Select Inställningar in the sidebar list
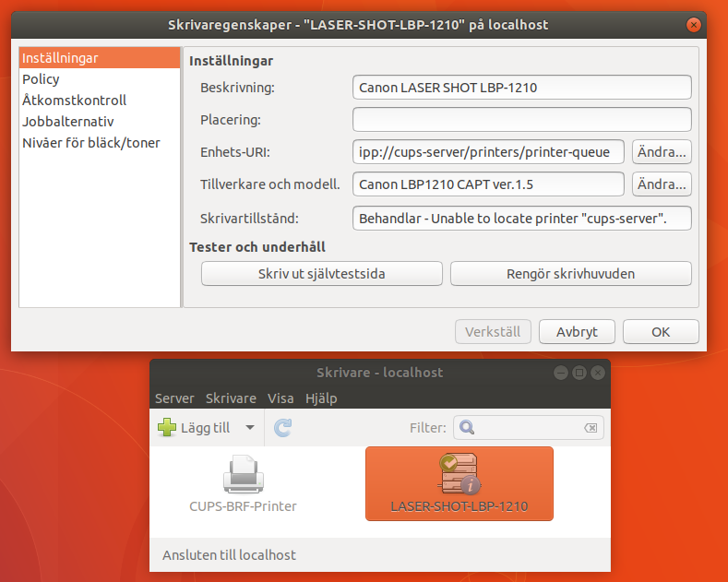 [100, 58]
